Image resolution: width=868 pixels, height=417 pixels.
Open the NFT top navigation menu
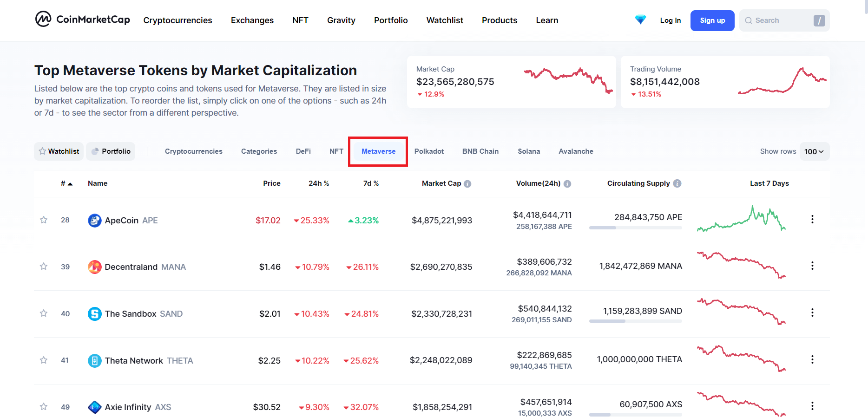pos(301,20)
